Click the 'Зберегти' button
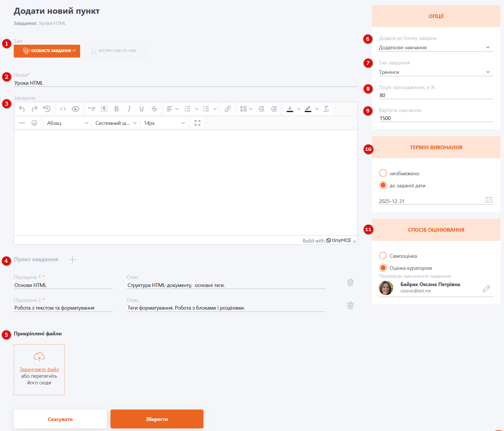 [x=157, y=419]
